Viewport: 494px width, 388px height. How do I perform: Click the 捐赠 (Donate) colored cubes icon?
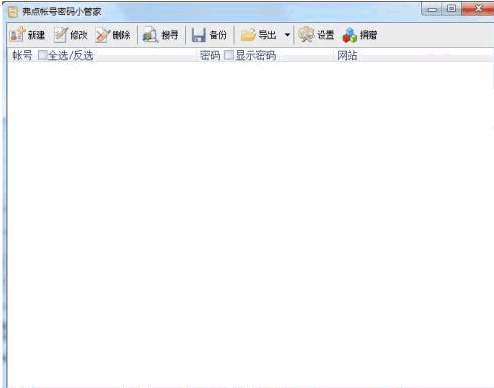[350, 35]
